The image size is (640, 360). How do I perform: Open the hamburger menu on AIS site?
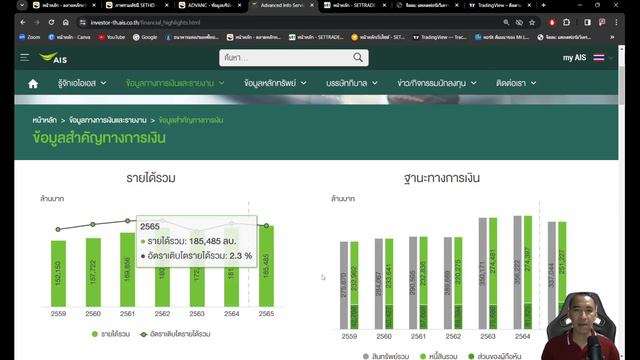pos(24,58)
